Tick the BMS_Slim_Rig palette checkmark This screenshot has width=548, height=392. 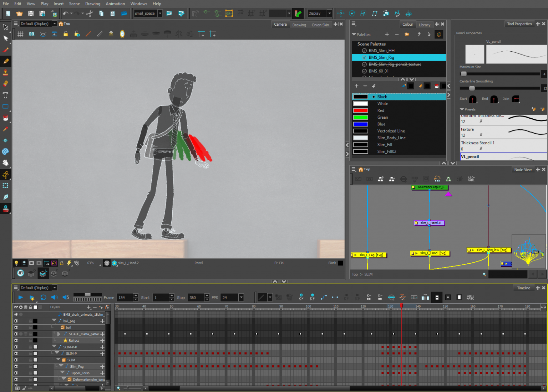point(364,57)
